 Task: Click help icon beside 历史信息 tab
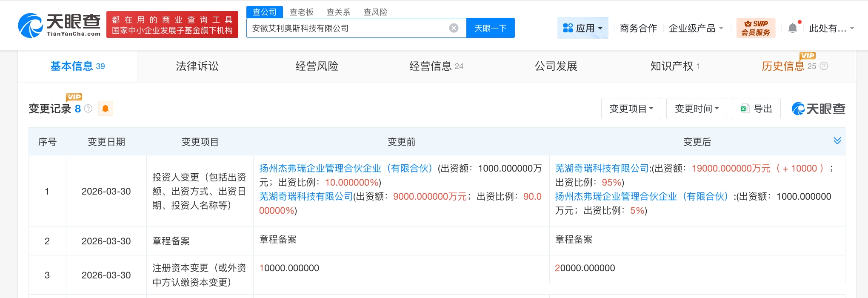(824, 66)
